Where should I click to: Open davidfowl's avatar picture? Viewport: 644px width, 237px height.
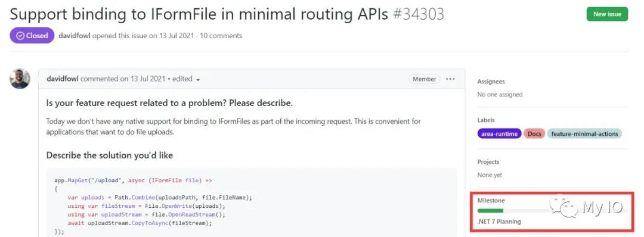20,79
